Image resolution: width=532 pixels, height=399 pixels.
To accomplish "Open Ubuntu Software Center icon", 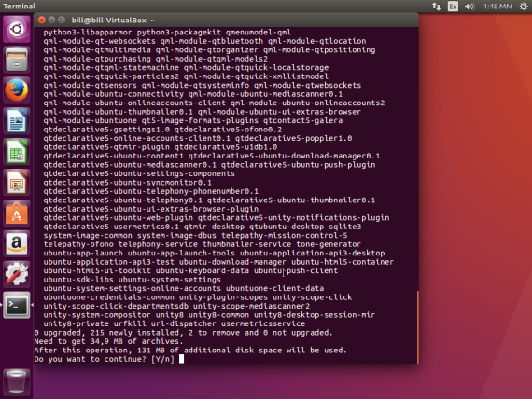I will click(16, 213).
